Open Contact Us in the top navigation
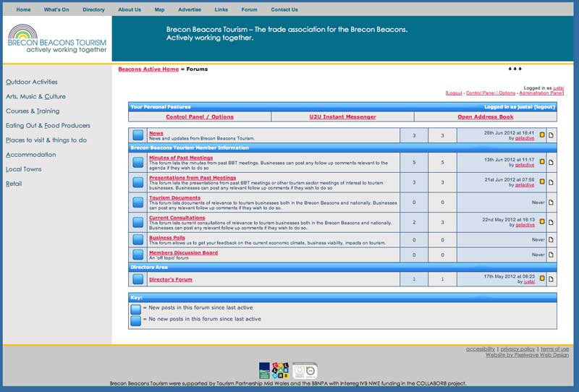Image resolution: width=579 pixels, height=392 pixels. [x=284, y=9]
